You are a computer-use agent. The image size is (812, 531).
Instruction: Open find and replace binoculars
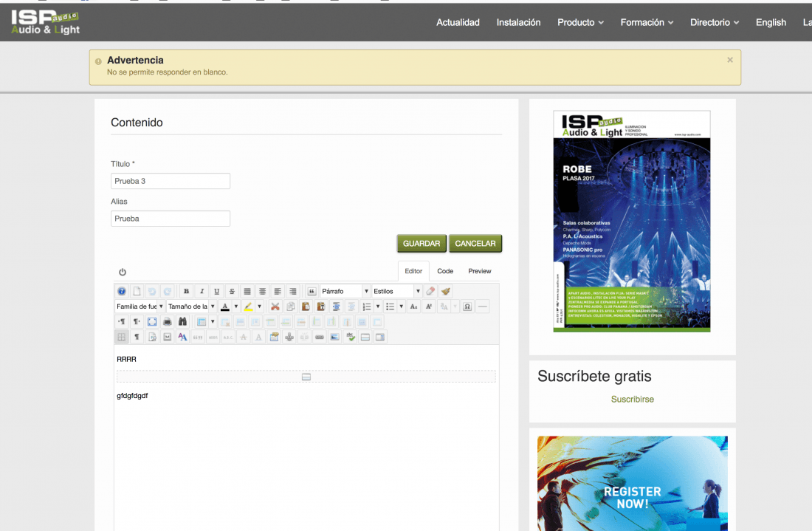tap(182, 322)
